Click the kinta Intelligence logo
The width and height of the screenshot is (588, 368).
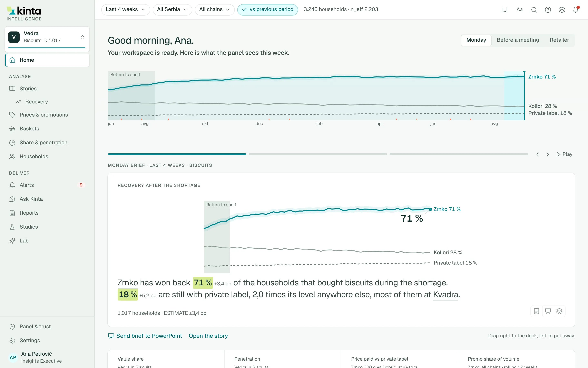tap(24, 13)
